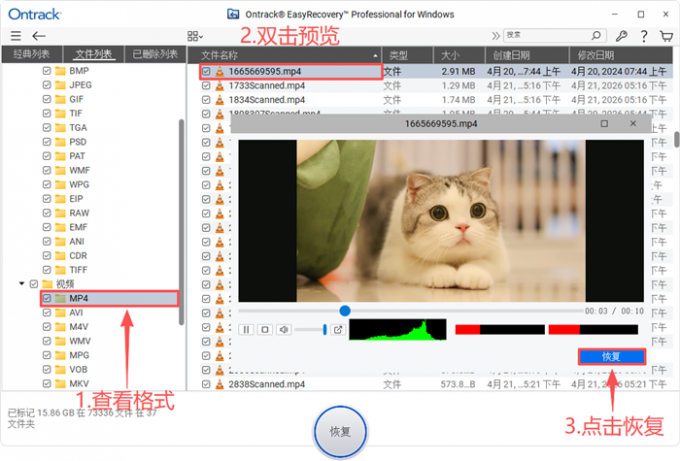Toggle checkbox for RAW folder
Viewport: 680px width, 461px height.
47,213
